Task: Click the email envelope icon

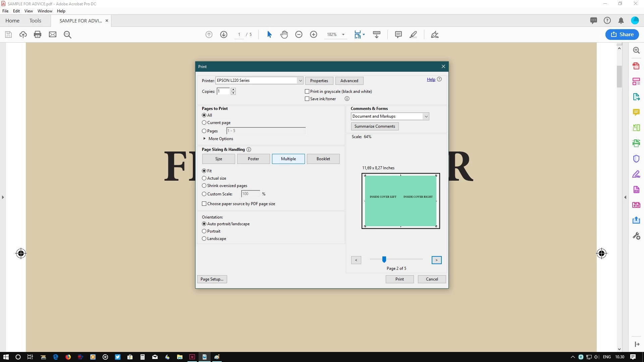Action: (x=53, y=35)
